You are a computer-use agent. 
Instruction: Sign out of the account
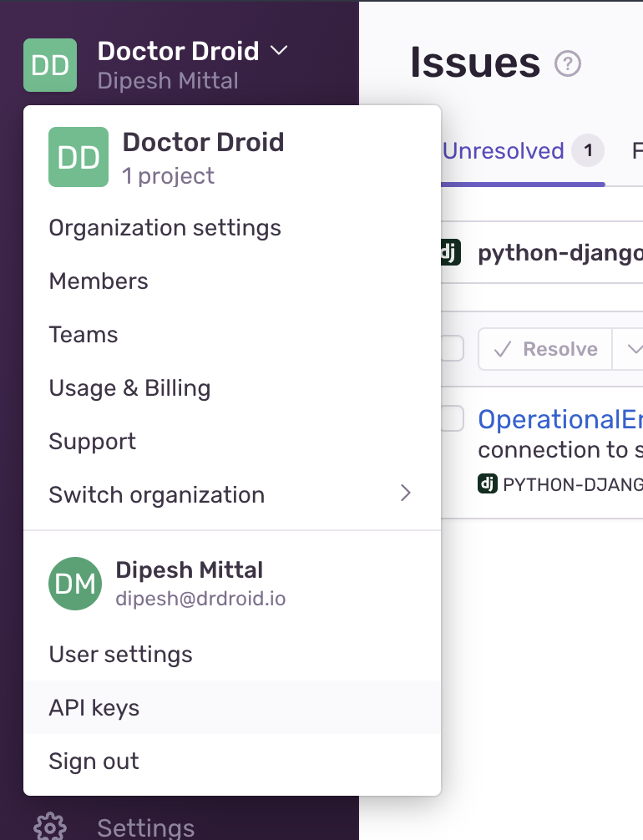[232, 762]
